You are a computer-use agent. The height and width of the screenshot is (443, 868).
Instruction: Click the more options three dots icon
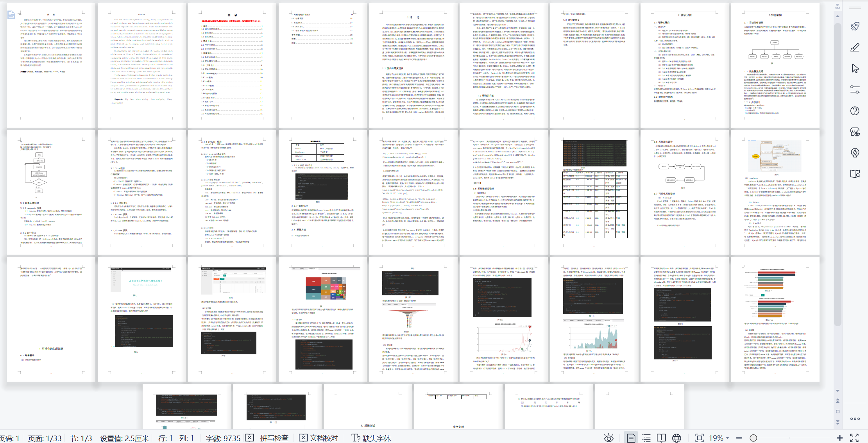[855, 419]
